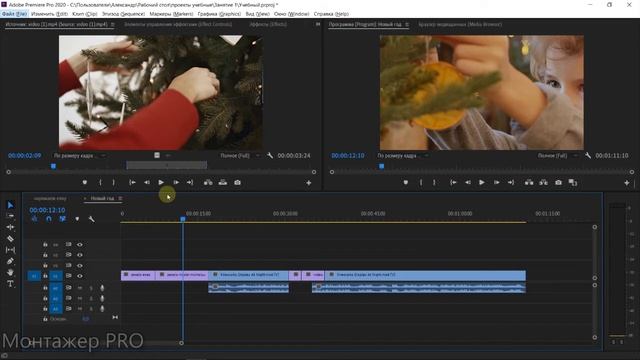Select the Pen tool
This screenshot has height=360, width=640.
(x=10, y=261)
